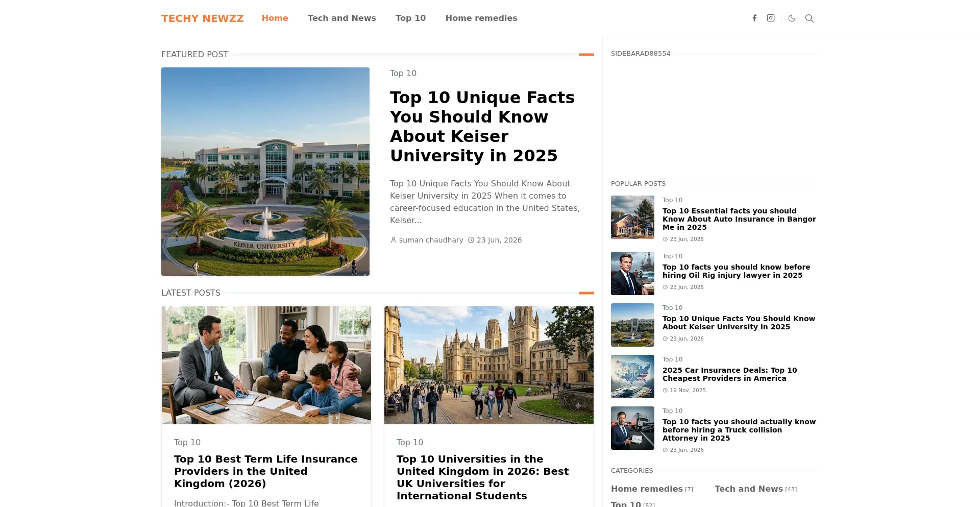Open the Facebook page icon
The width and height of the screenshot is (980, 507).
pyautogui.click(x=754, y=18)
